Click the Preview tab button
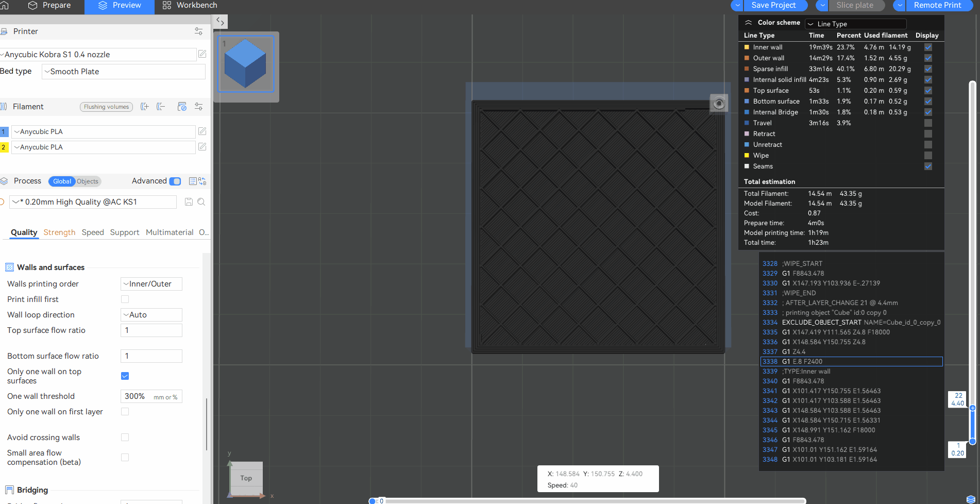This screenshot has height=504, width=980. pos(120,6)
